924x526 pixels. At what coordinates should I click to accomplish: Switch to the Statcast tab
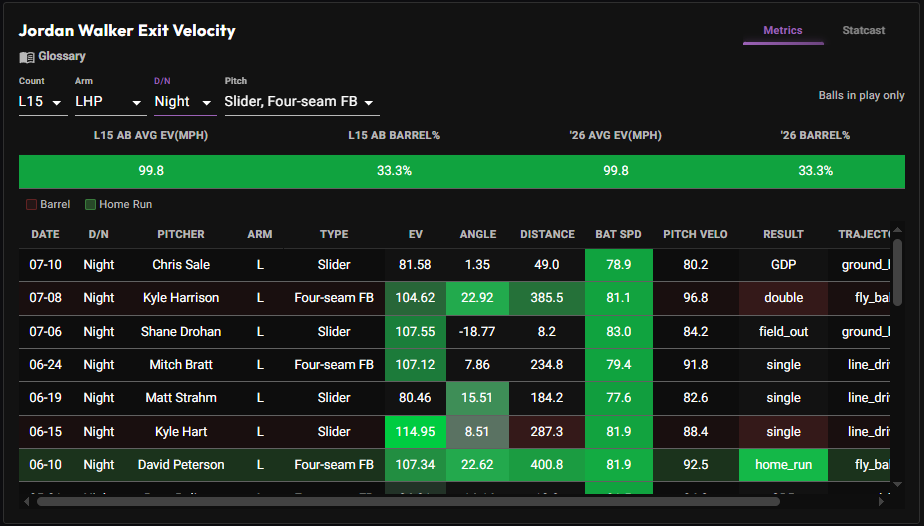click(863, 30)
